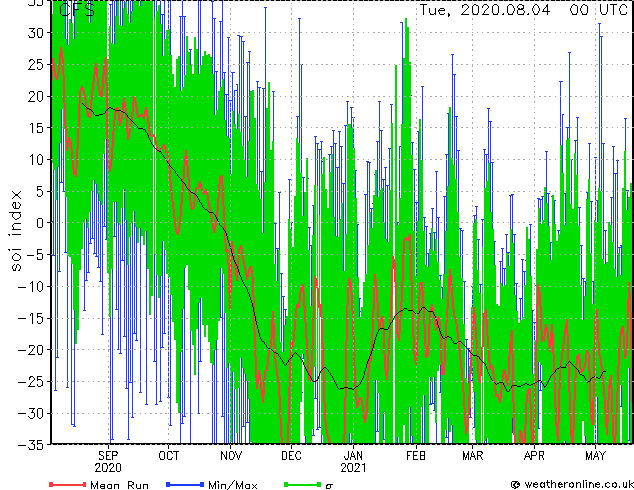This screenshot has width=634, height=490.
Task: Select the green sigma legend line
Action: pyautogui.click(x=303, y=484)
